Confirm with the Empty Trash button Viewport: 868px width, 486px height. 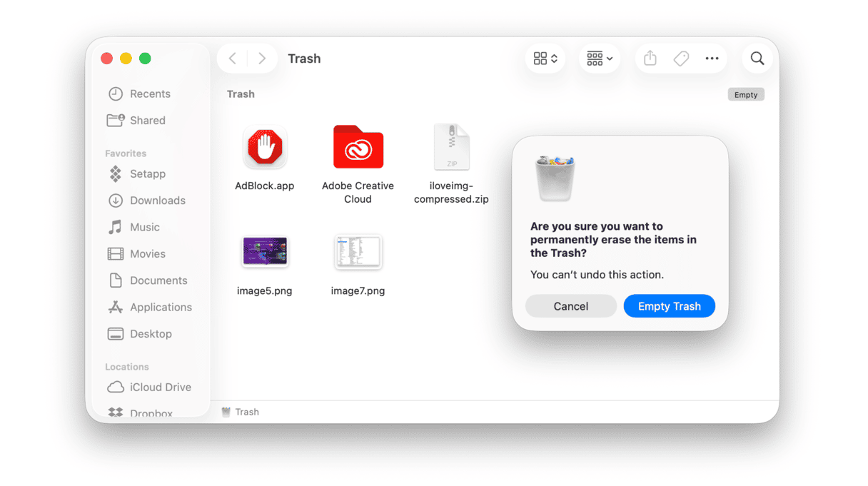(x=669, y=305)
